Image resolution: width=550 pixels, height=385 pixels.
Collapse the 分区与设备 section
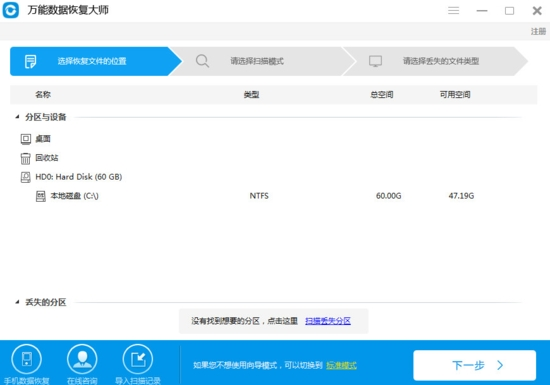[17, 117]
